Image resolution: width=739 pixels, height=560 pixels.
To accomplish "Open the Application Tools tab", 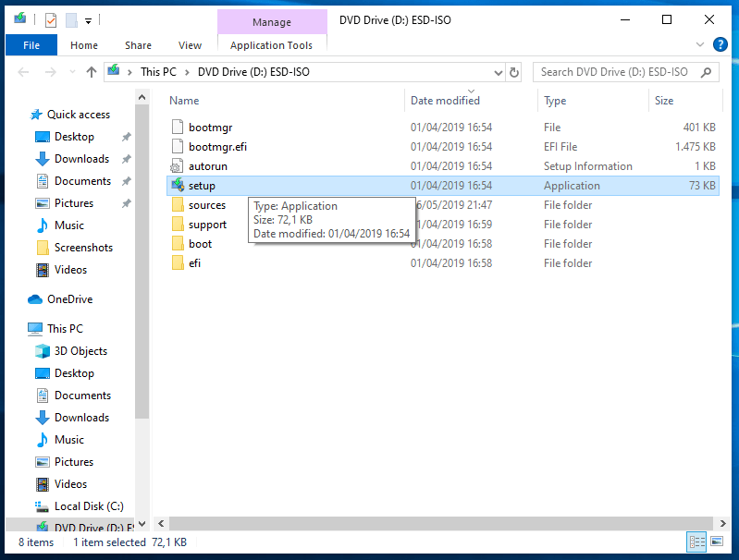I will (x=272, y=45).
